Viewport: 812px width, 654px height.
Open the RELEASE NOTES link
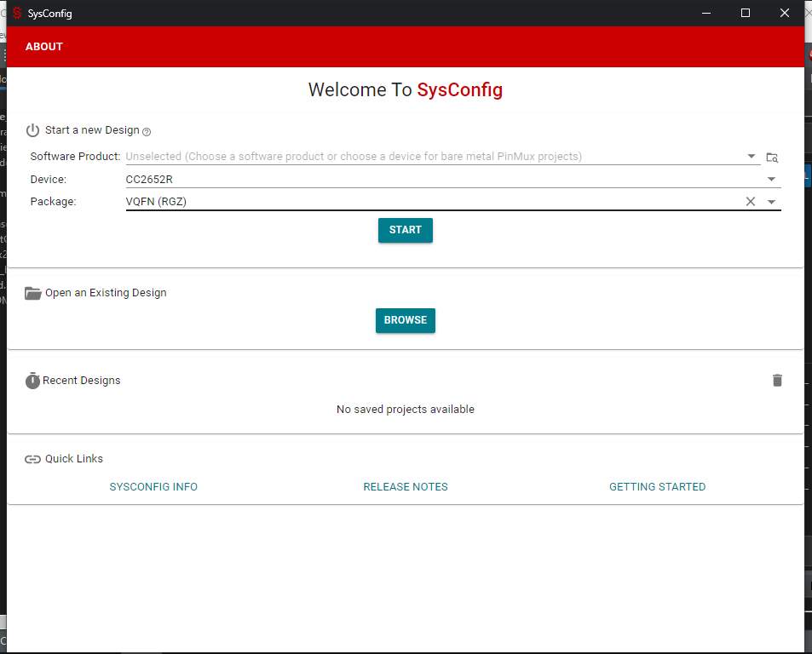click(406, 487)
